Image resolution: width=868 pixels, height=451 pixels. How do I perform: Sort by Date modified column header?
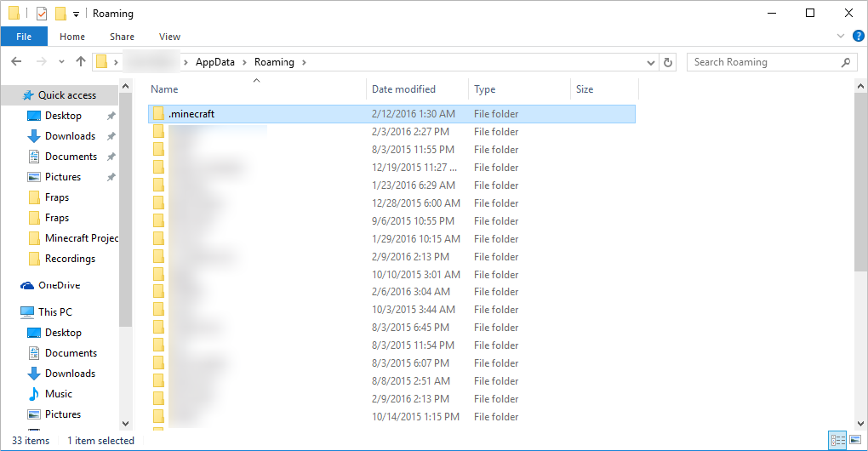point(403,89)
